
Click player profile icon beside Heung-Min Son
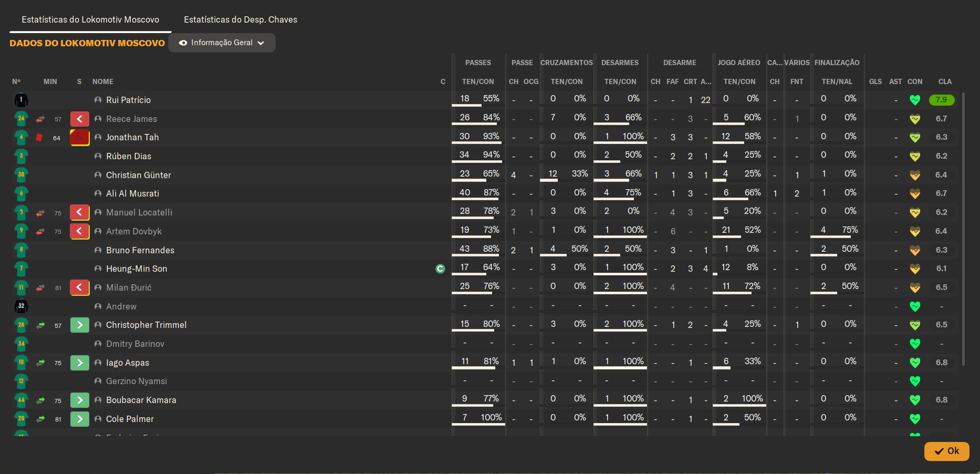tap(98, 269)
